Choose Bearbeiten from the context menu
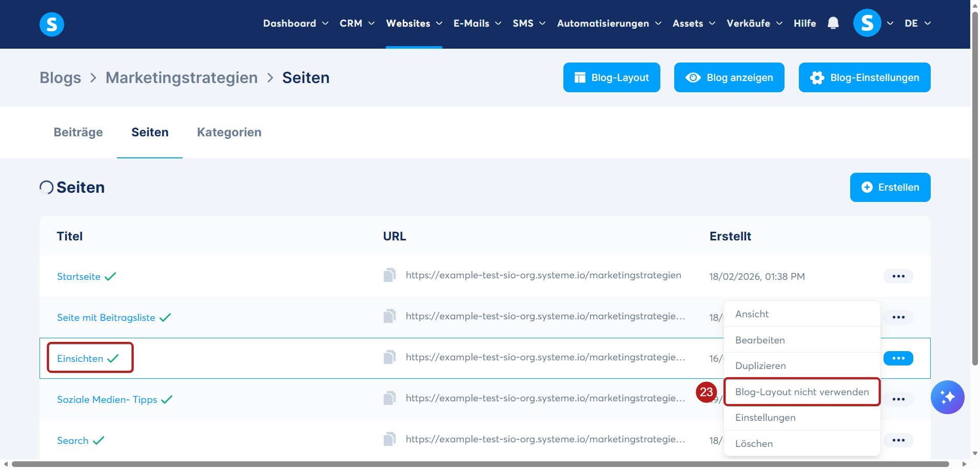The width and height of the screenshot is (980, 469). coord(802,340)
